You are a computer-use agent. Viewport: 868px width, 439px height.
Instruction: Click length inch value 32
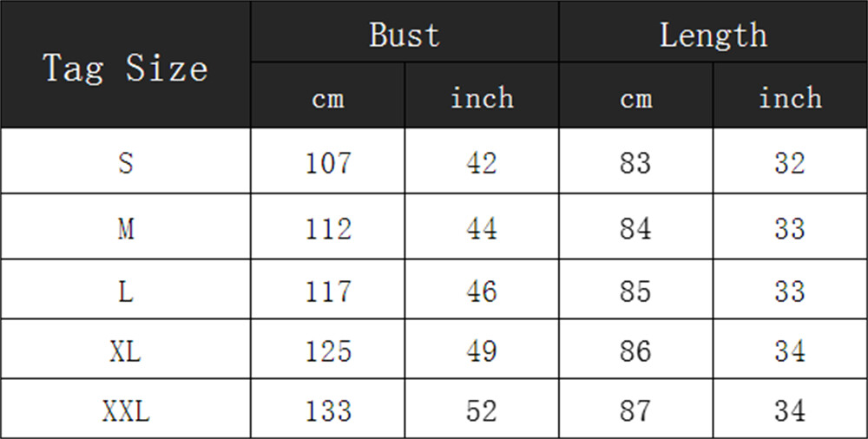click(790, 161)
